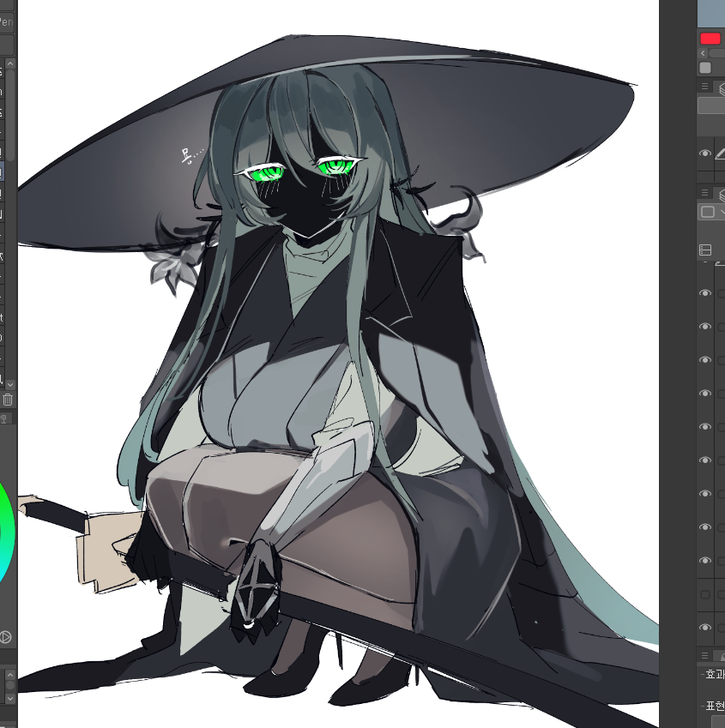Collapse the 효과 section

coord(703,674)
